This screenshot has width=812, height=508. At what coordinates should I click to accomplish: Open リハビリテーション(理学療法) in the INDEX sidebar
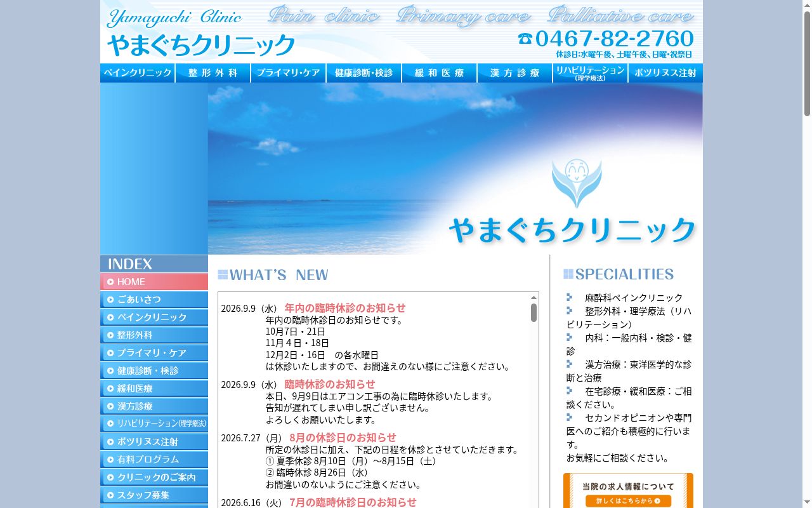154,424
